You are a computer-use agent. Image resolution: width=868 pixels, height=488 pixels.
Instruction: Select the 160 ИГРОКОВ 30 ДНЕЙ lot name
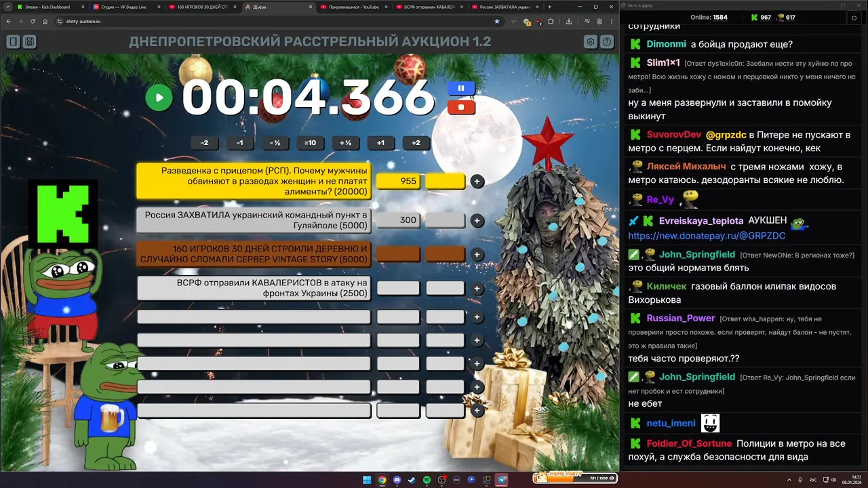pos(254,254)
